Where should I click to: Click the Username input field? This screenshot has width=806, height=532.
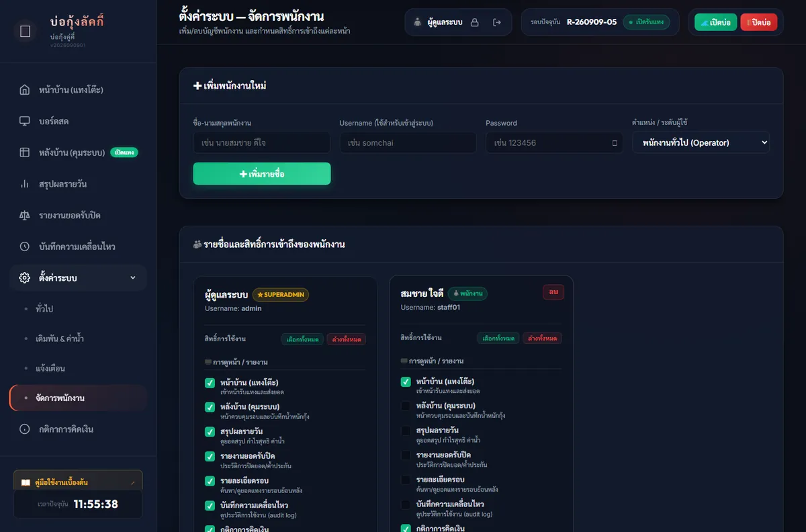point(408,142)
